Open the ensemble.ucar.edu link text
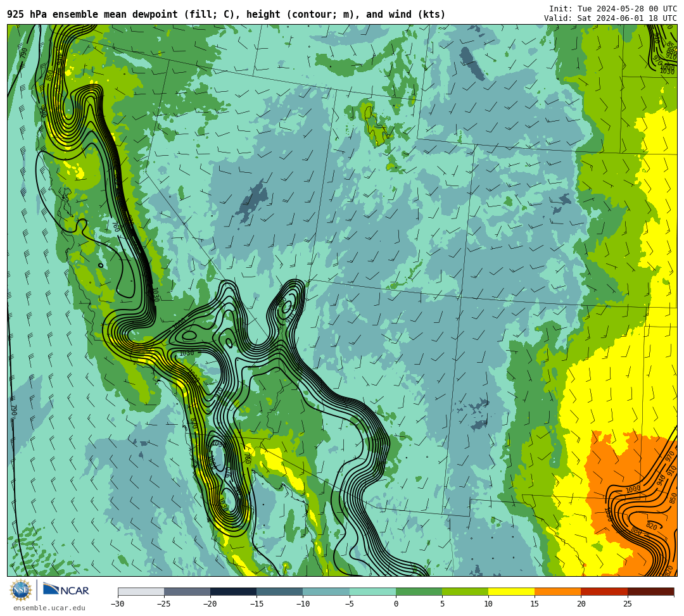The height and width of the screenshot is (616, 684). click(49, 608)
